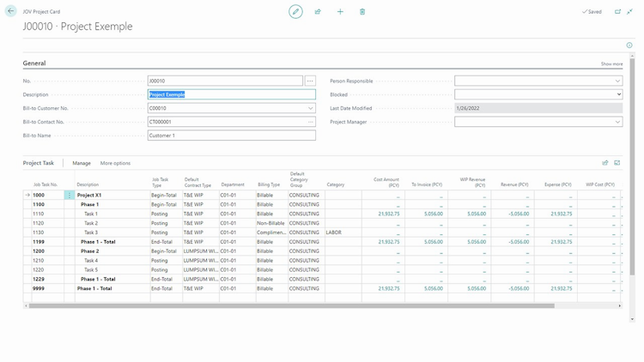Click the horizontal scrollbar under task grid
The image size is (644, 362).
pyautogui.click(x=292, y=305)
